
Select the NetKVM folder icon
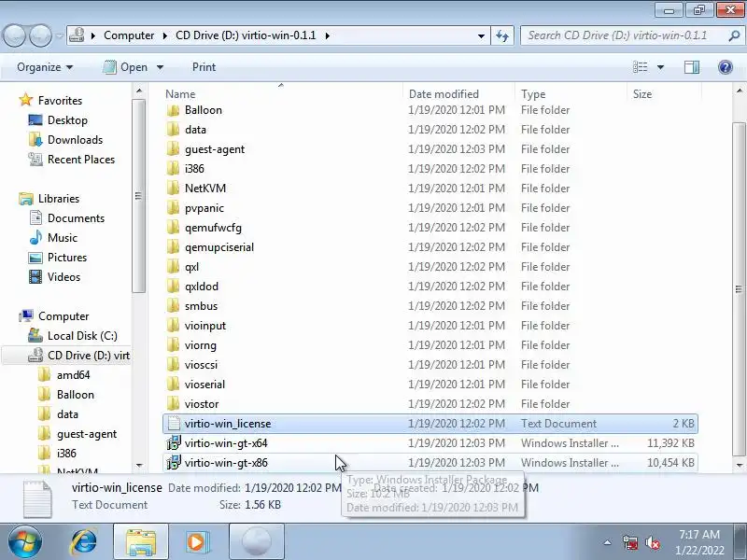(173, 189)
